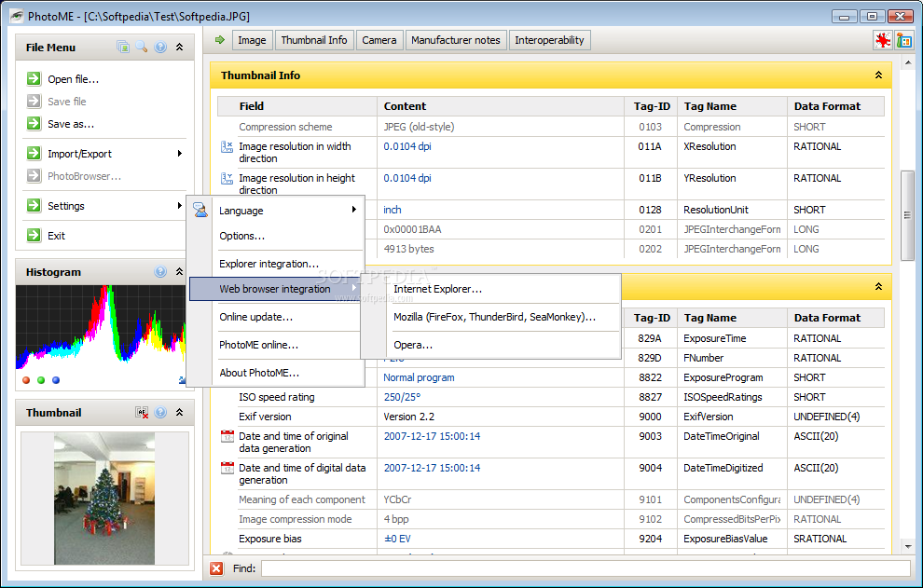
Task: Collapse the Histogram panel
Action: click(180, 271)
